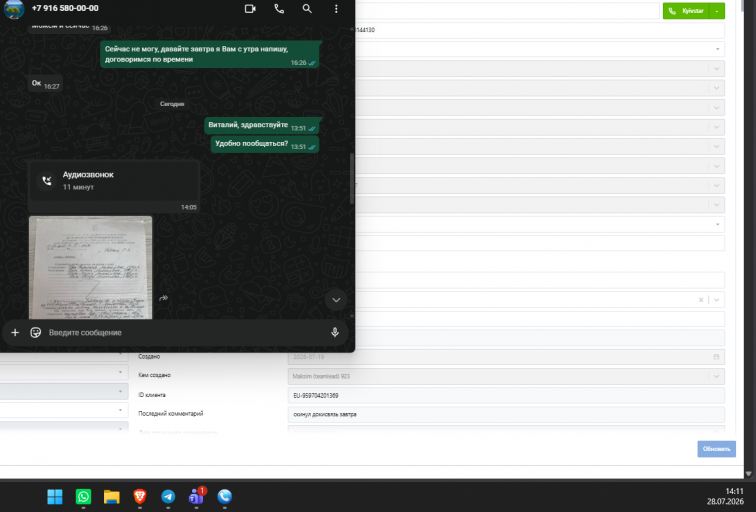Click the ID клиента field
The height and width of the screenshot is (512, 756).
point(506,395)
